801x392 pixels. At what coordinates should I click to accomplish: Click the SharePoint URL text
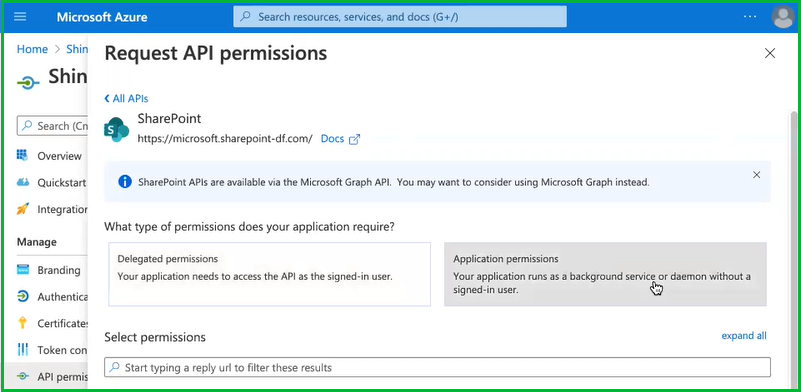coord(225,139)
